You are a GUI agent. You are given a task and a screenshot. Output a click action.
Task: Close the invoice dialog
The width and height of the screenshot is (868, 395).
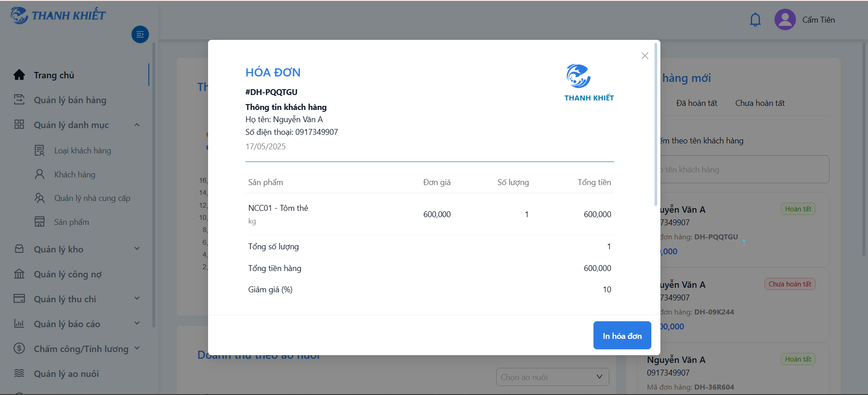pos(645,56)
